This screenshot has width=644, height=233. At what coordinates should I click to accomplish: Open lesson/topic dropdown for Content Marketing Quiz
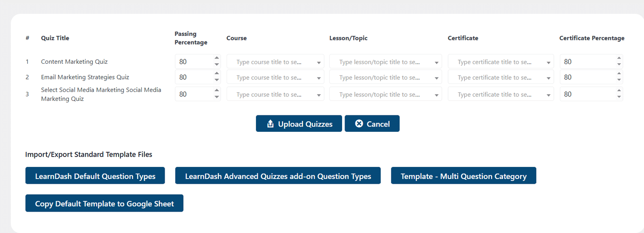[386, 62]
